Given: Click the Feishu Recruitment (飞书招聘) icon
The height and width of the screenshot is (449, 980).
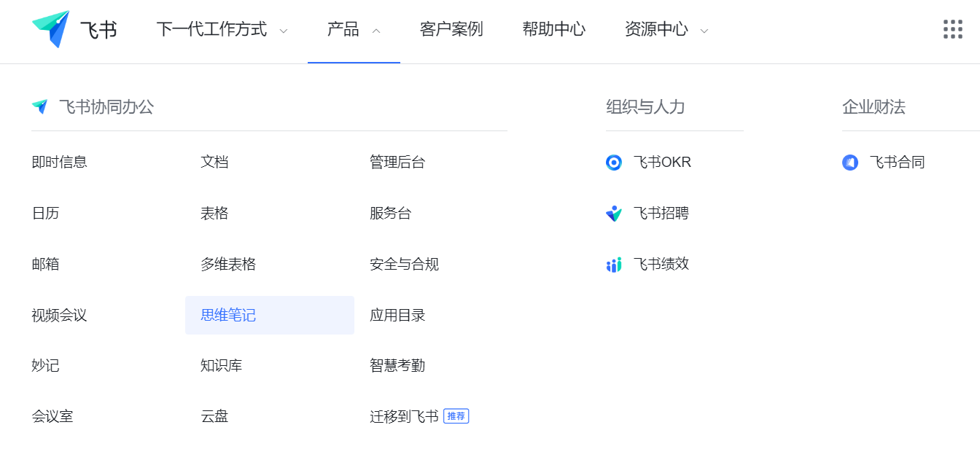Looking at the screenshot, I should coord(614,214).
